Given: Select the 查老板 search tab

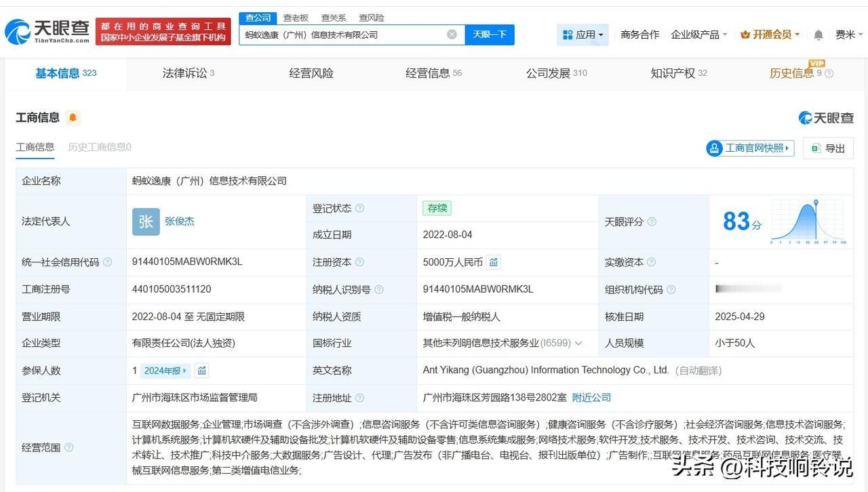Looking at the screenshot, I should 296,18.
